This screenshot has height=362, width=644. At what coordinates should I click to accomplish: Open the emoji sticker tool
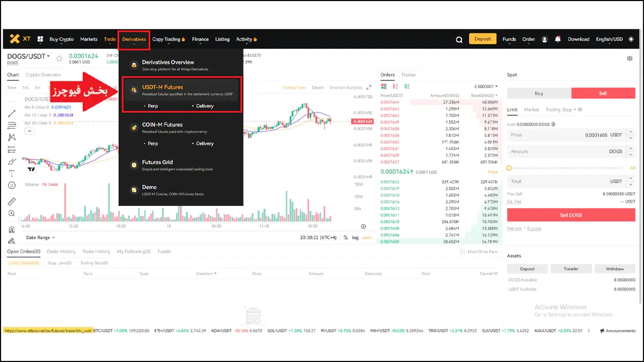coord(12,186)
